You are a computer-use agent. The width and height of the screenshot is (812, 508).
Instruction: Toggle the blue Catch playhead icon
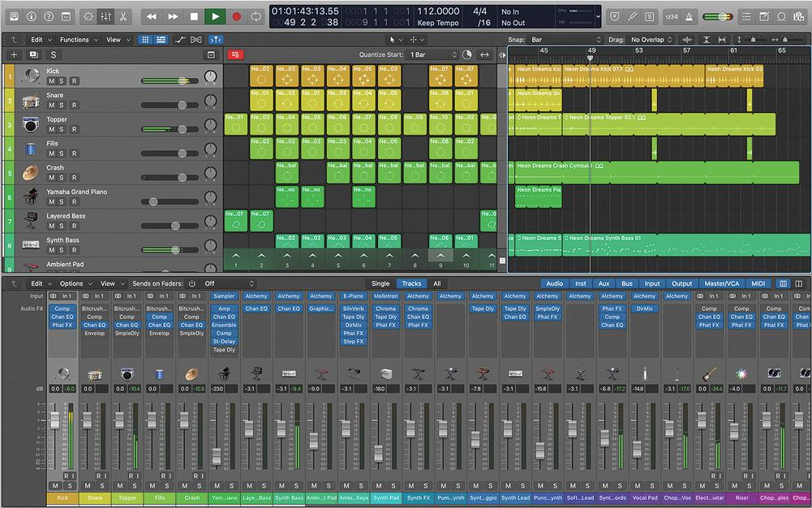click(x=215, y=39)
